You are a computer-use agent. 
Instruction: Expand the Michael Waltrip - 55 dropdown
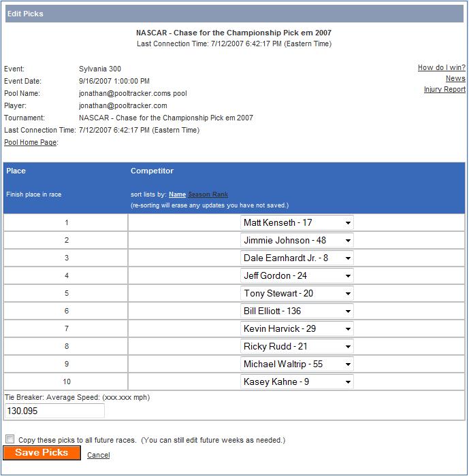coord(297,364)
